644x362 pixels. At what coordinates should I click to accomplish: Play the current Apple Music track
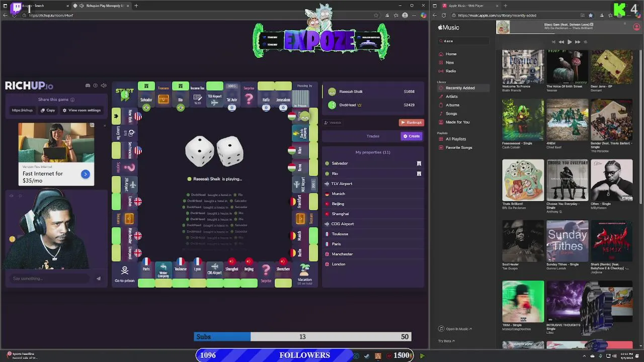[x=569, y=42]
